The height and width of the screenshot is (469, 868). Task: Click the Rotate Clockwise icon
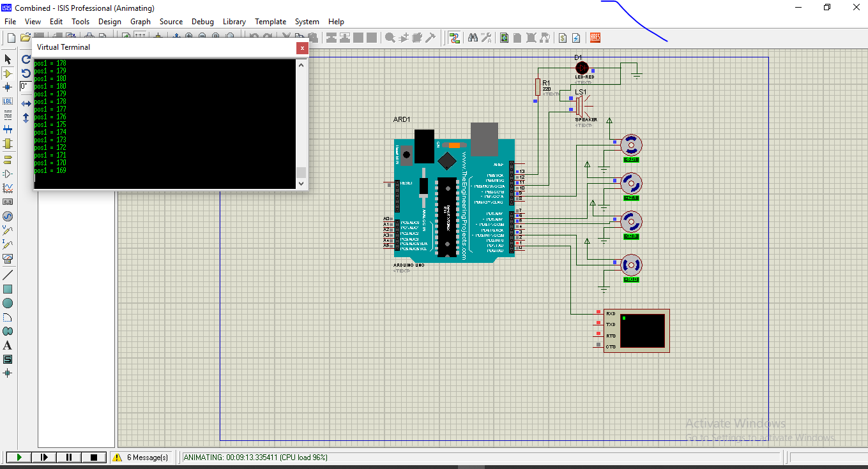point(26,59)
